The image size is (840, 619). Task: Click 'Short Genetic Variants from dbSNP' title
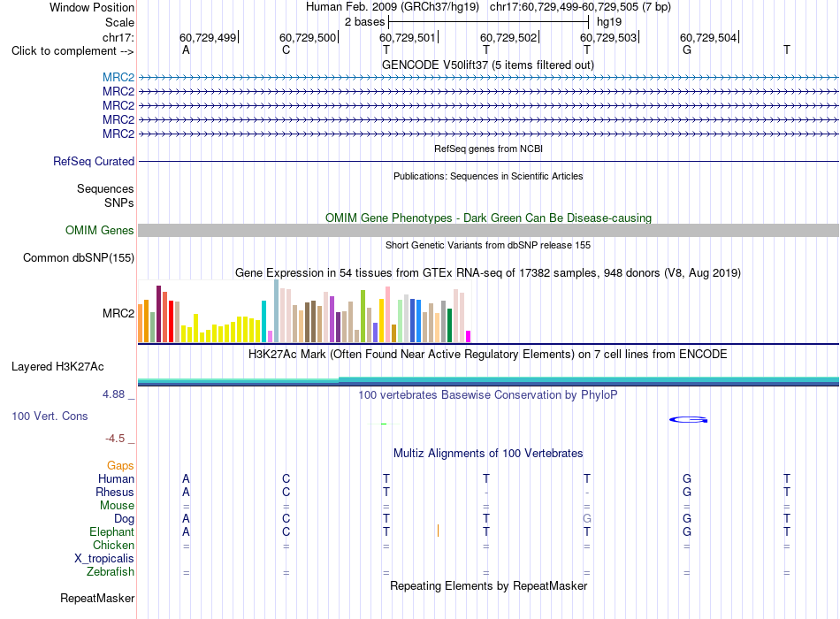[488, 245]
